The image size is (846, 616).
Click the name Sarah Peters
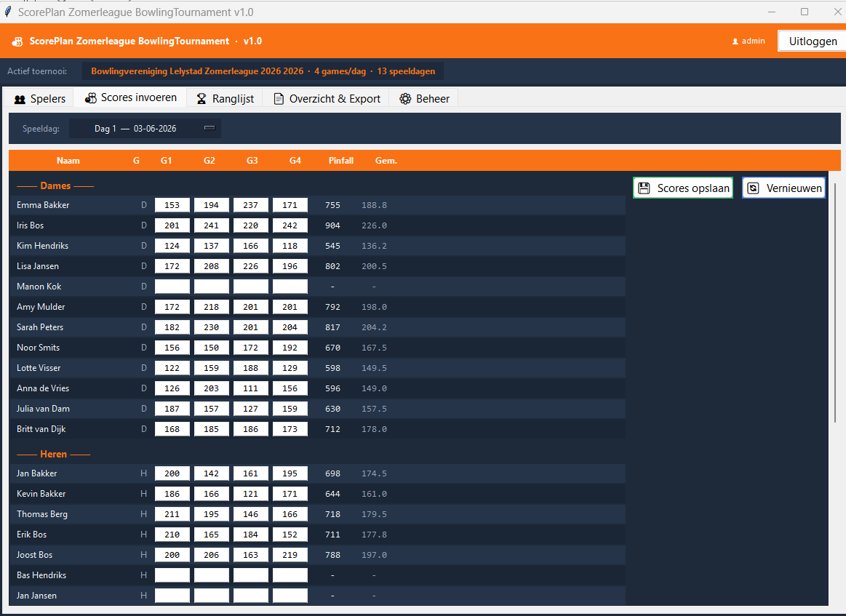40,327
